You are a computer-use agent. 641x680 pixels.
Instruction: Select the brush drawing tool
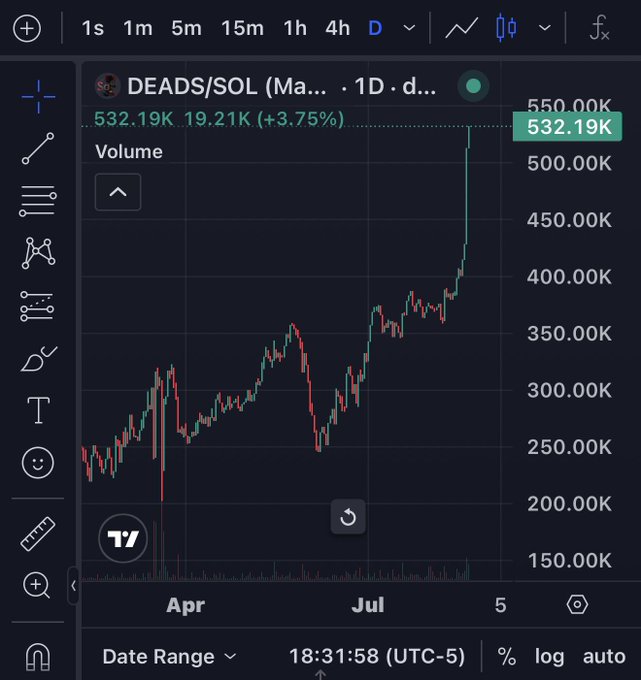tap(38, 359)
